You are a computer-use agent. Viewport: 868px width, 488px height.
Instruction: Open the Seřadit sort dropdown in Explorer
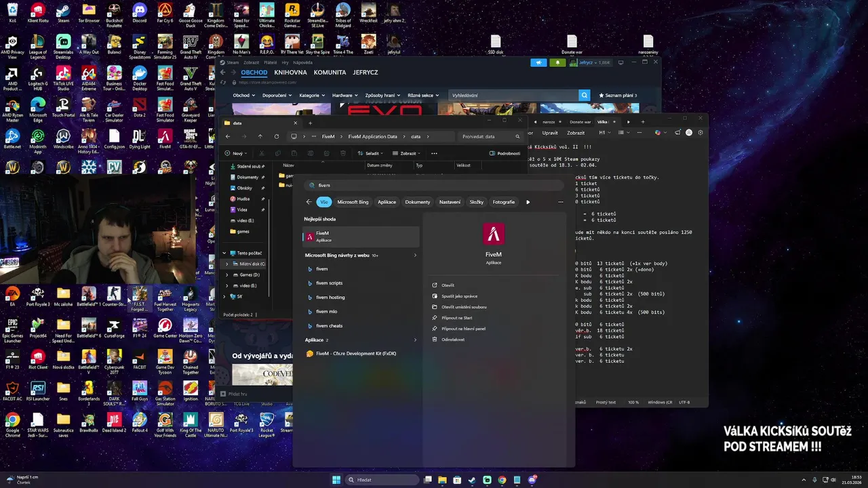coord(372,153)
